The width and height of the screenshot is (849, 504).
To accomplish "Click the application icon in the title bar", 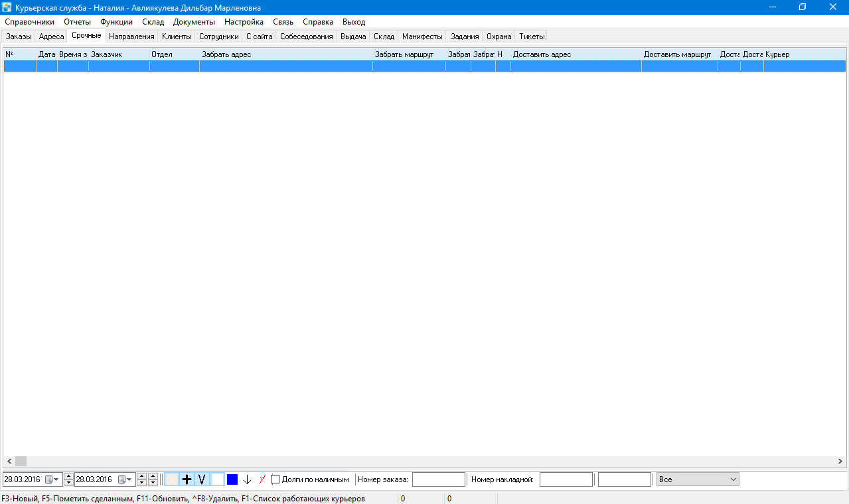I will coord(7,7).
